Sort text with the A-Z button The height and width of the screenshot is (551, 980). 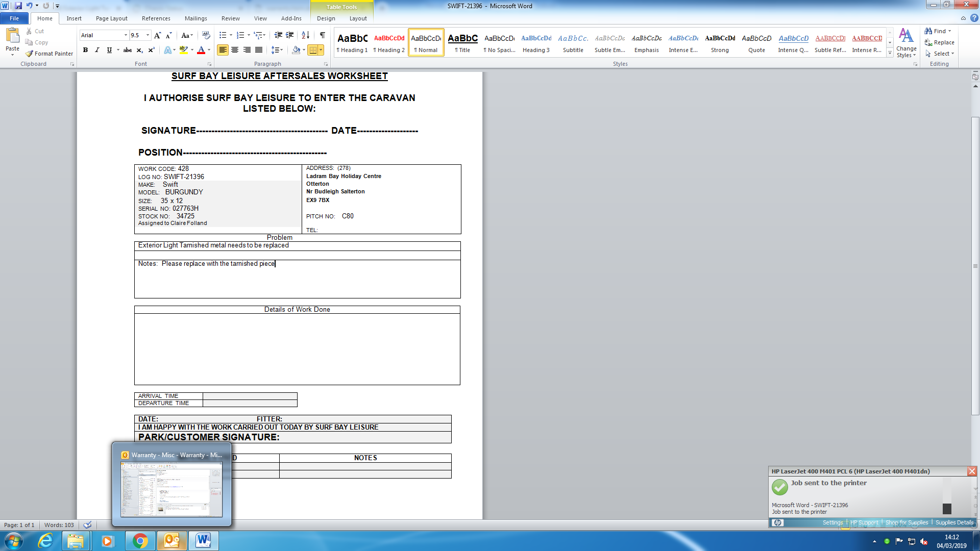pos(305,35)
